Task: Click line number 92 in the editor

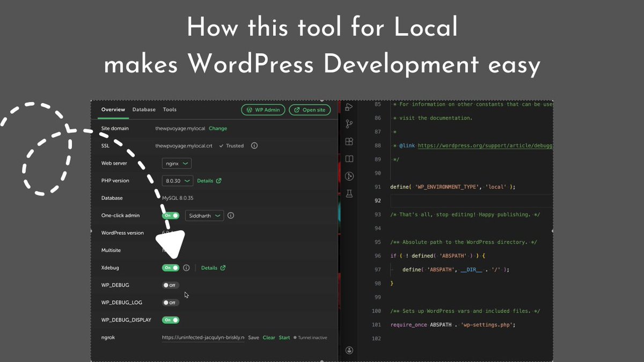Action: [378, 201]
